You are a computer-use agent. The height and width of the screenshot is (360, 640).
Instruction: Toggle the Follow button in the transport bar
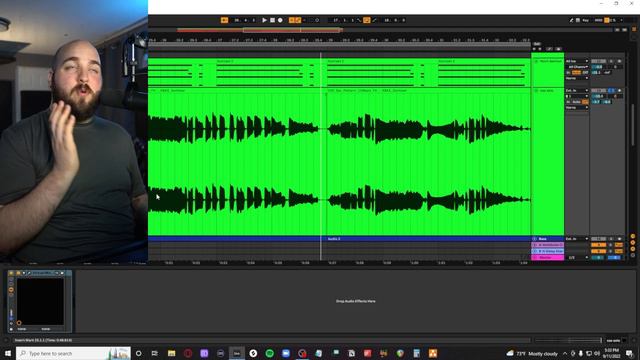click(x=224, y=20)
